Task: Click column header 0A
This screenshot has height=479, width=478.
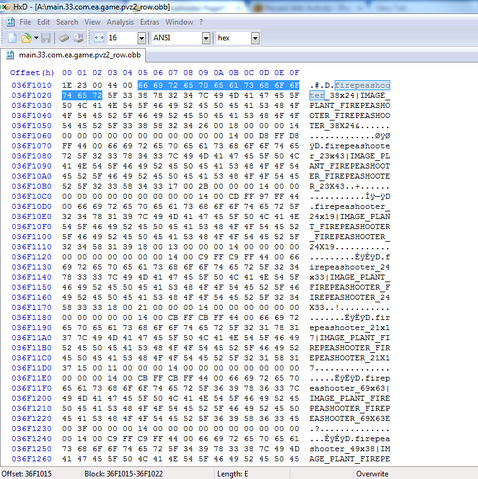Action: (x=218, y=73)
